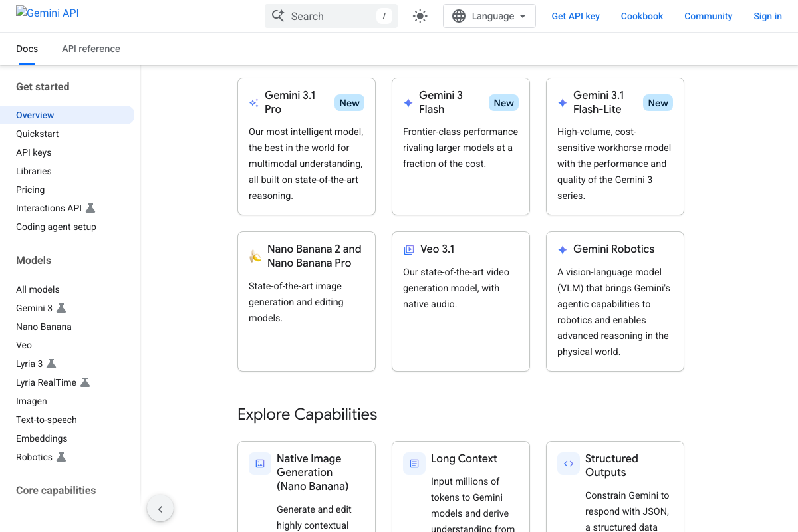Open Imagen in the sidebar

(x=31, y=401)
